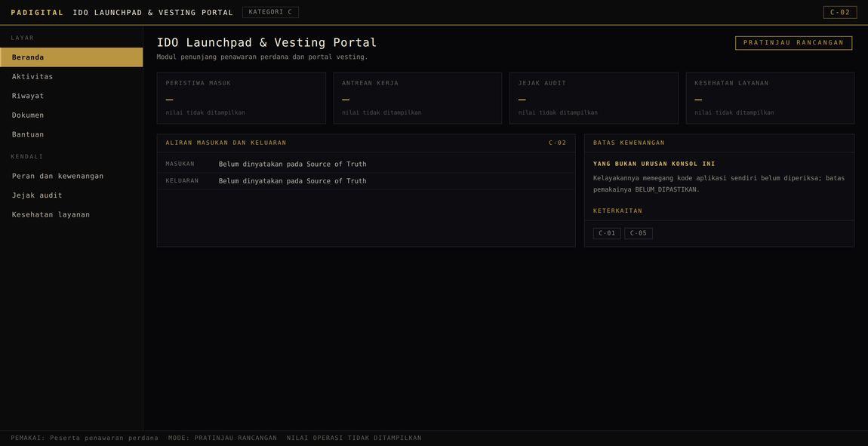Click the Jejak Audit summary card
The width and height of the screenshot is (868, 446).
593,98
